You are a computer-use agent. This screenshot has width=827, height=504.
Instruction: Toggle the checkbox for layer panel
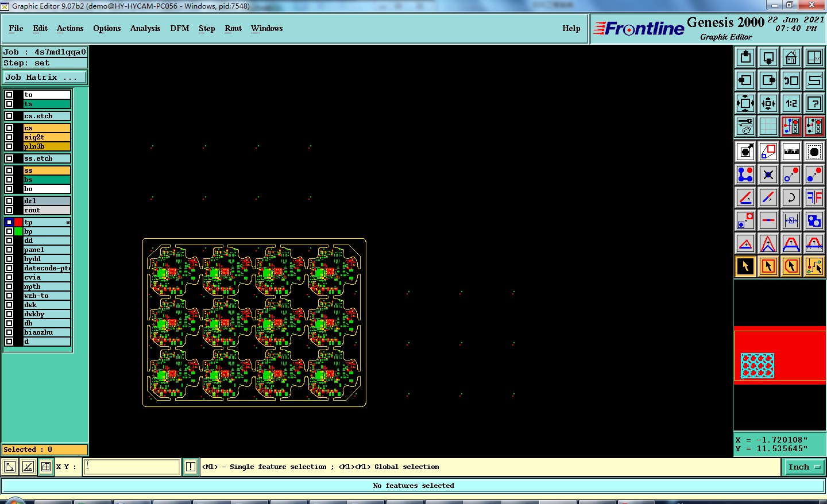coord(9,250)
